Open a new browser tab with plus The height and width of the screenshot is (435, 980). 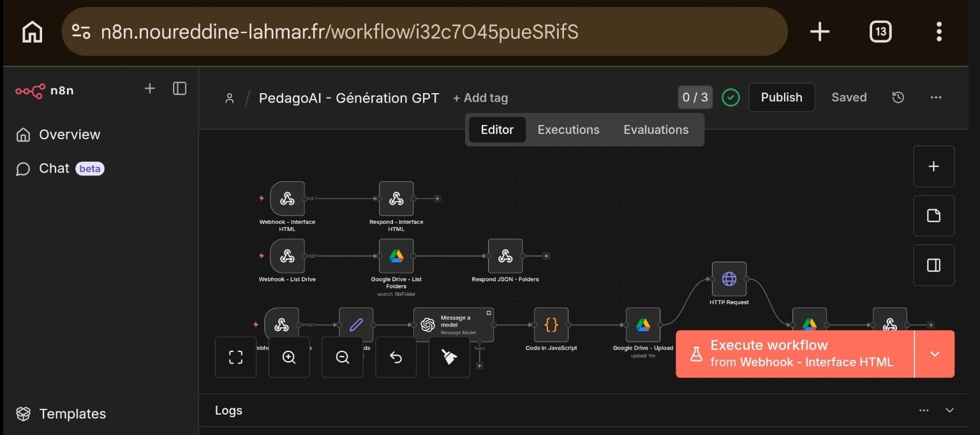click(820, 31)
